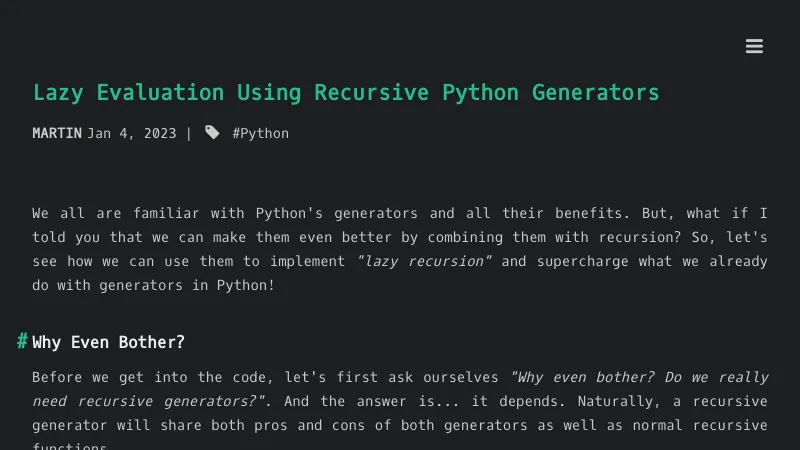Click "We all are familiar" paragraph start

110,213
